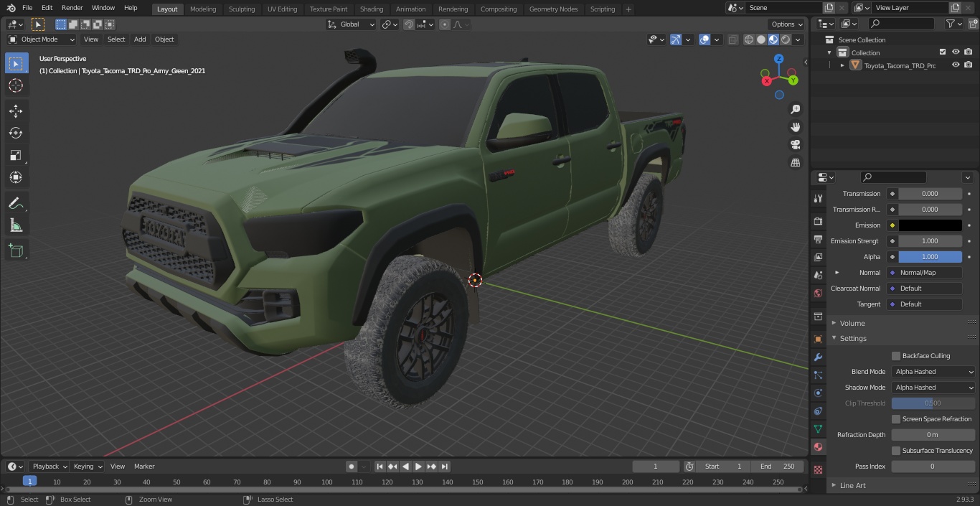Open the Shadow Mode dropdown
This screenshot has width=980, height=506.
(933, 388)
